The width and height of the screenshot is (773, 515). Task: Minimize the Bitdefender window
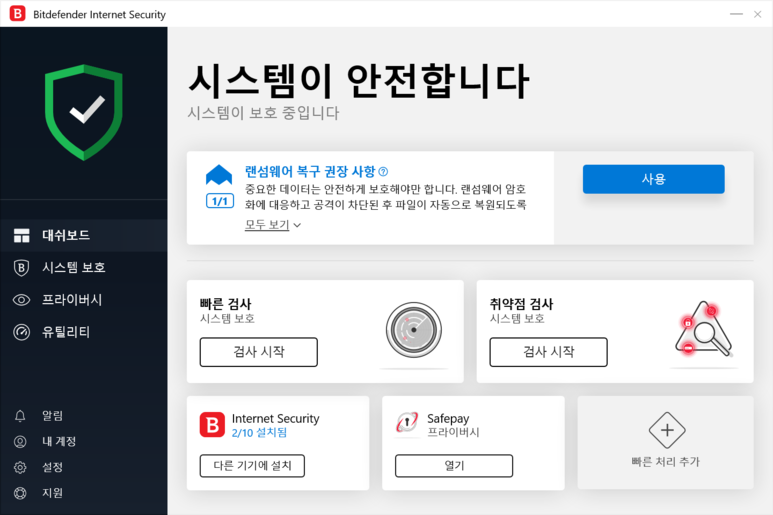pos(737,14)
